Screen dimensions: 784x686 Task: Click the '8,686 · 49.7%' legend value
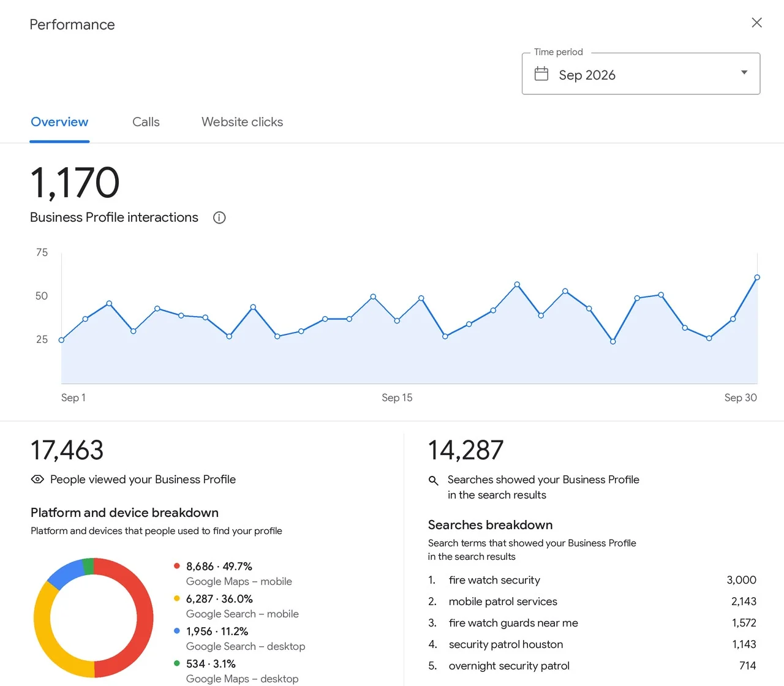click(x=219, y=567)
